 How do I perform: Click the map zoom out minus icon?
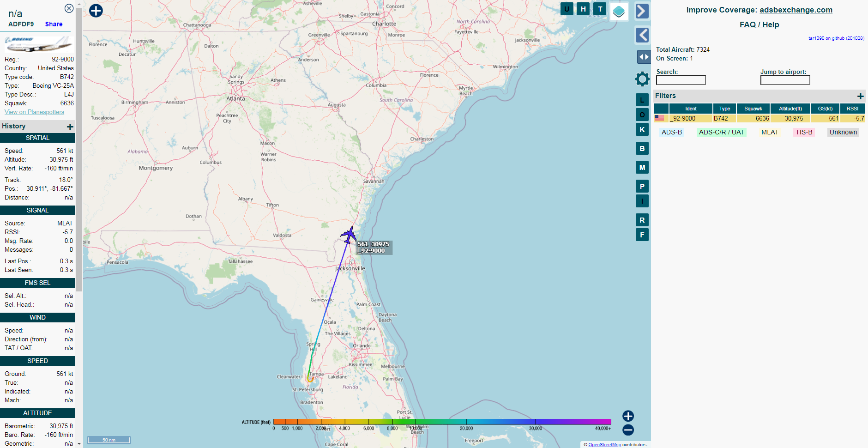click(x=628, y=430)
